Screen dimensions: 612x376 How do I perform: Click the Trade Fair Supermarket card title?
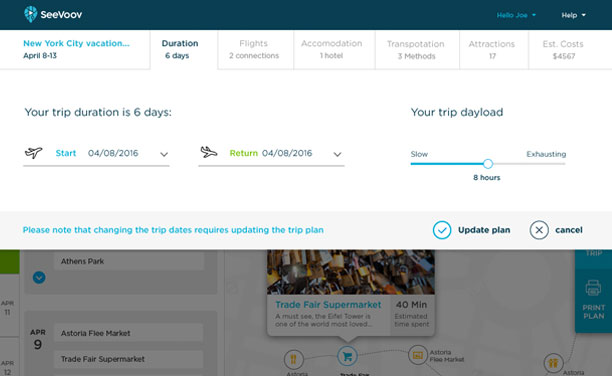tap(328, 305)
